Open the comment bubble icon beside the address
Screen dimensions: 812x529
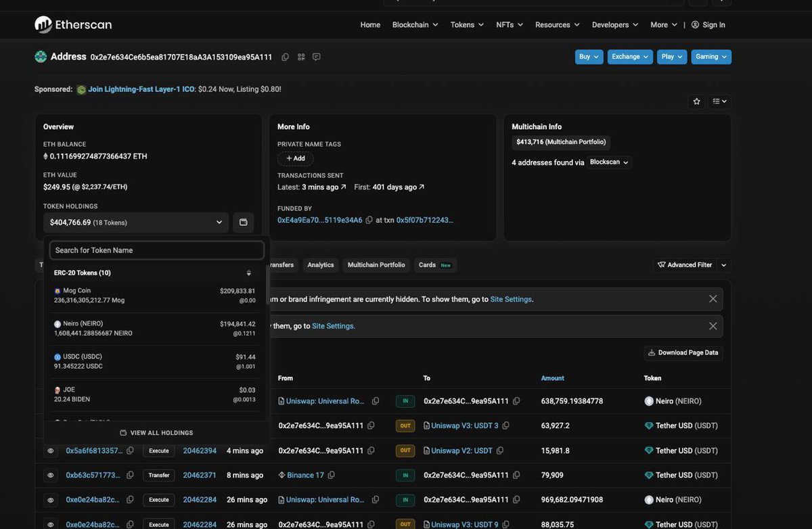point(316,57)
